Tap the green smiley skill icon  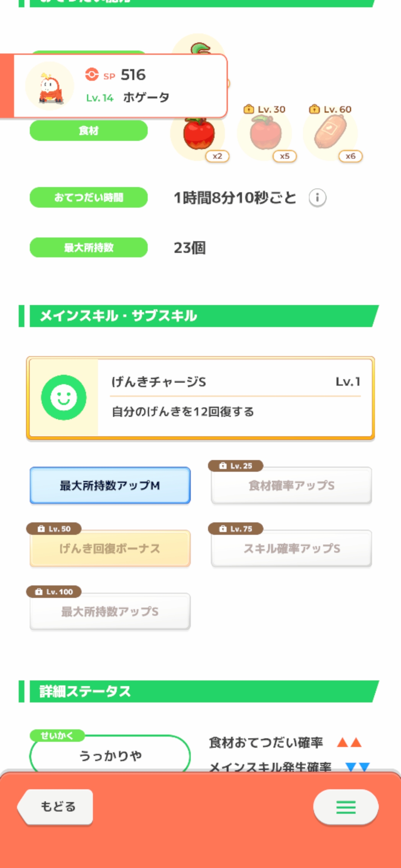coord(63,398)
